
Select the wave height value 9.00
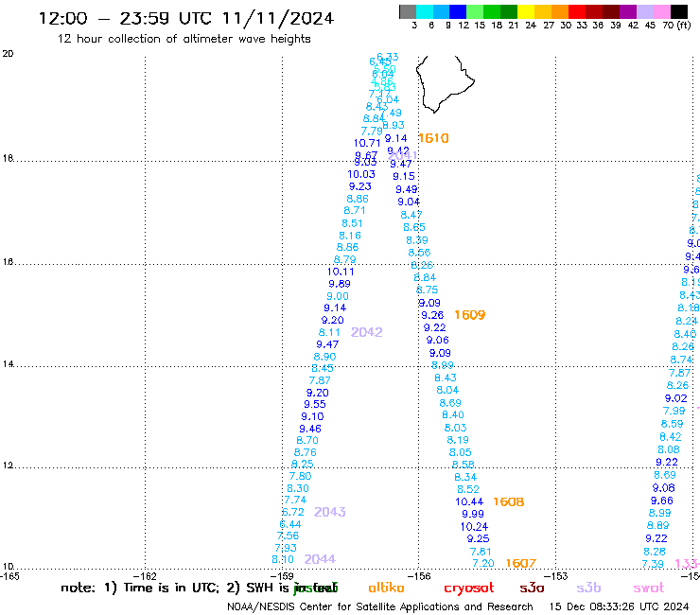[338, 296]
